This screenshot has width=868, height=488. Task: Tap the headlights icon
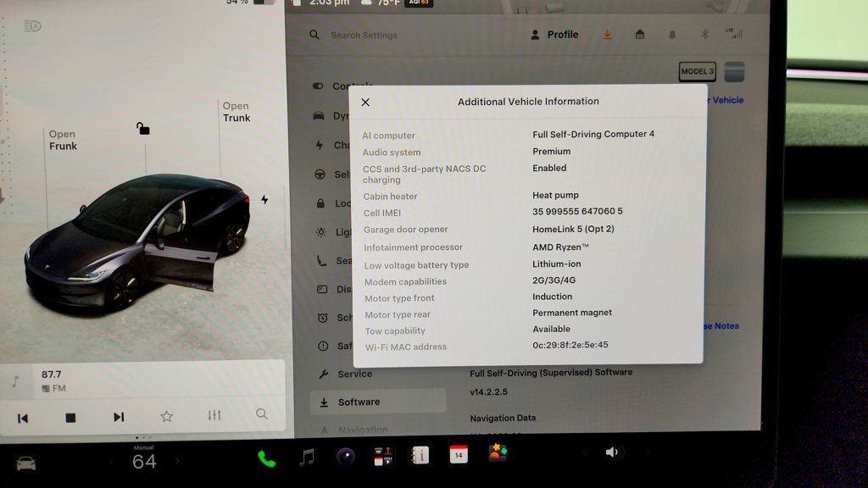coord(32,26)
